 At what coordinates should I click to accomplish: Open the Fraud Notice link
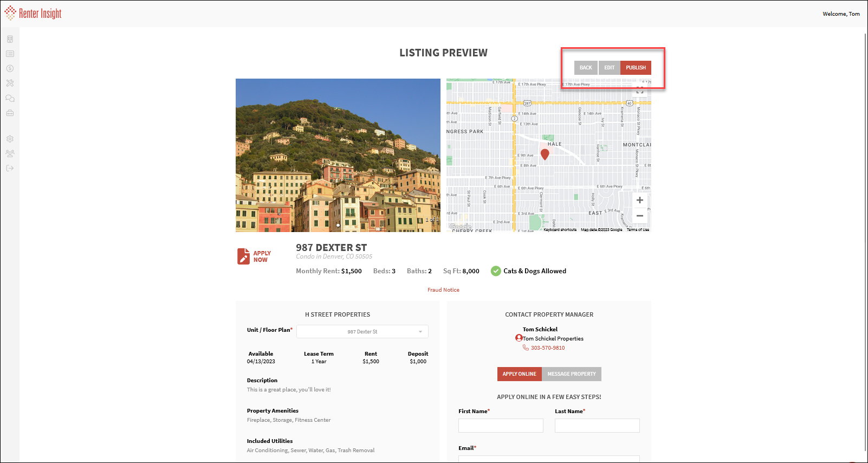[443, 290]
